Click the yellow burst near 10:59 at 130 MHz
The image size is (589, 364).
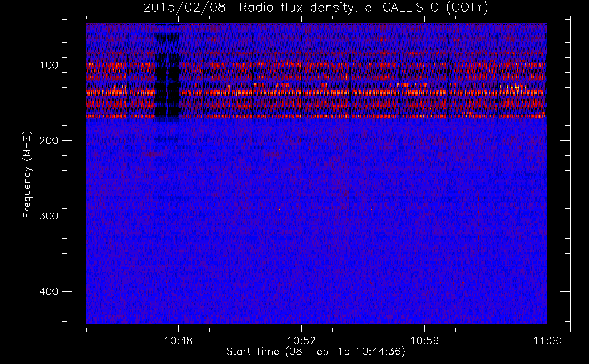514,87
